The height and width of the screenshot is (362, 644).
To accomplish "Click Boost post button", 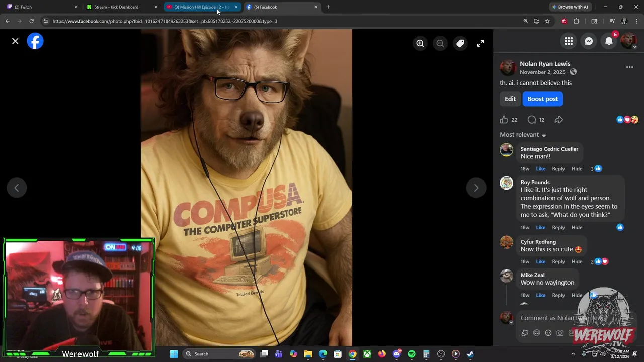I will pos(543,99).
